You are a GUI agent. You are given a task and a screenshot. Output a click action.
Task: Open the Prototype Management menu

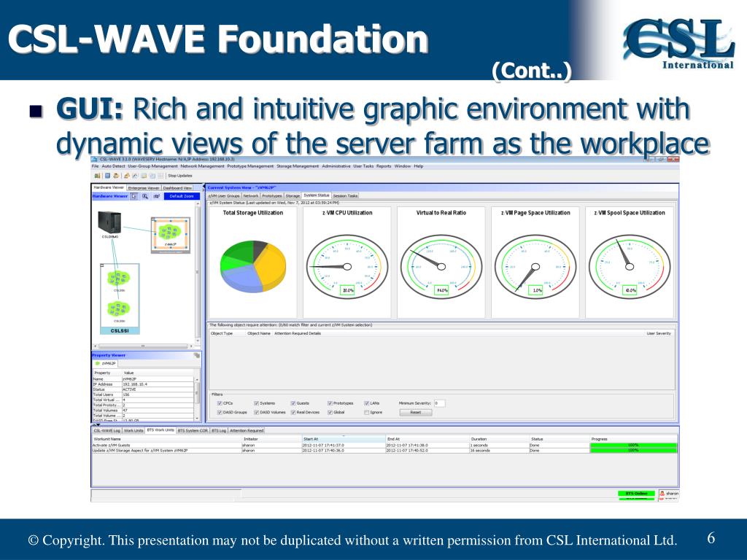tap(250, 166)
